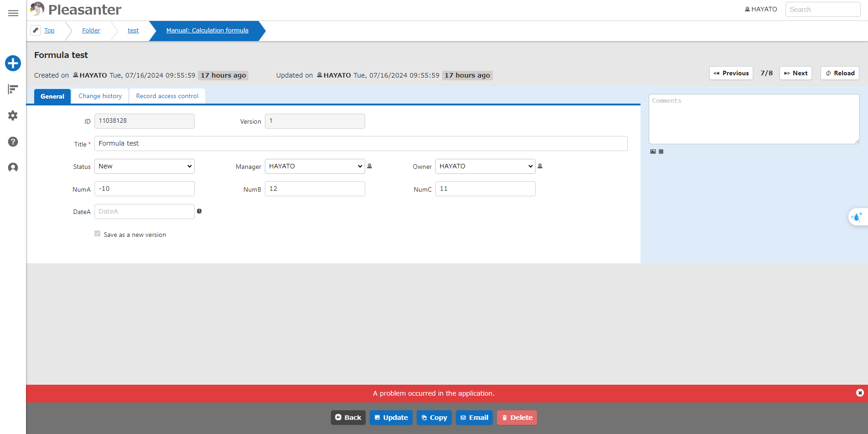Viewport: 868px width, 434px height.
Task: Open the hamburger navigation menu
Action: click(x=13, y=13)
